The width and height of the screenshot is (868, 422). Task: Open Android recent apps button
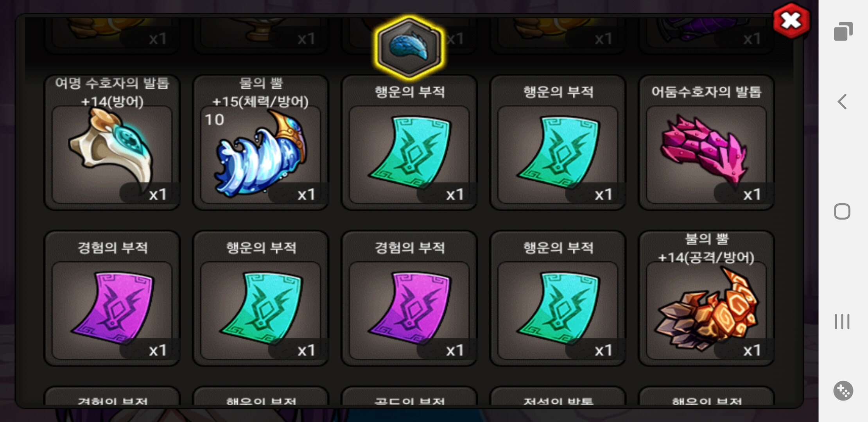tap(842, 322)
